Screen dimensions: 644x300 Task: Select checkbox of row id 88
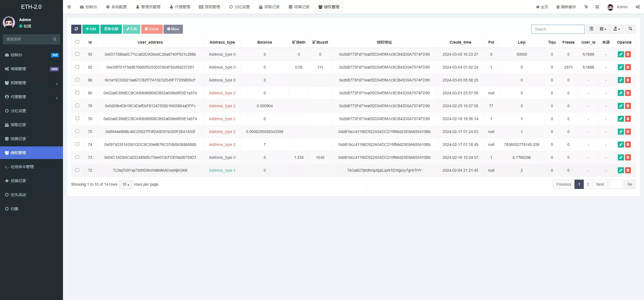(x=77, y=80)
